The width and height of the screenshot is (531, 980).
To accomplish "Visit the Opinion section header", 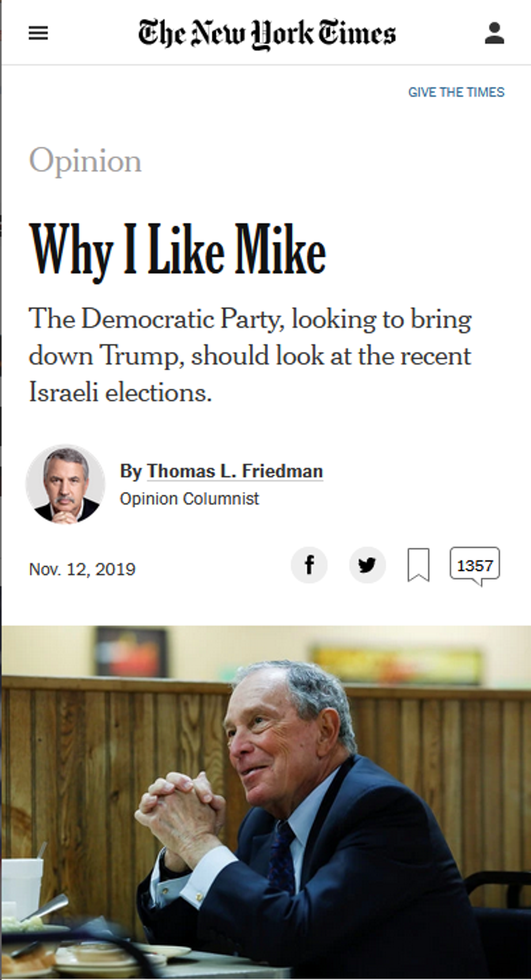I will (x=85, y=160).
